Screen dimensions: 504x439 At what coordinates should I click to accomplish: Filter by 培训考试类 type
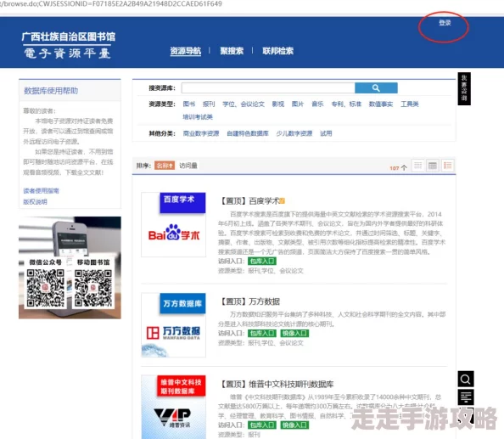coord(198,116)
